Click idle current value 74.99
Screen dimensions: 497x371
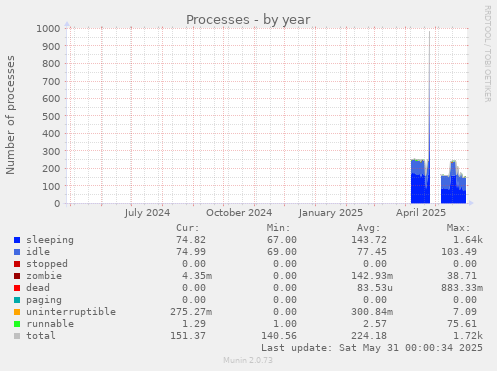(x=191, y=252)
